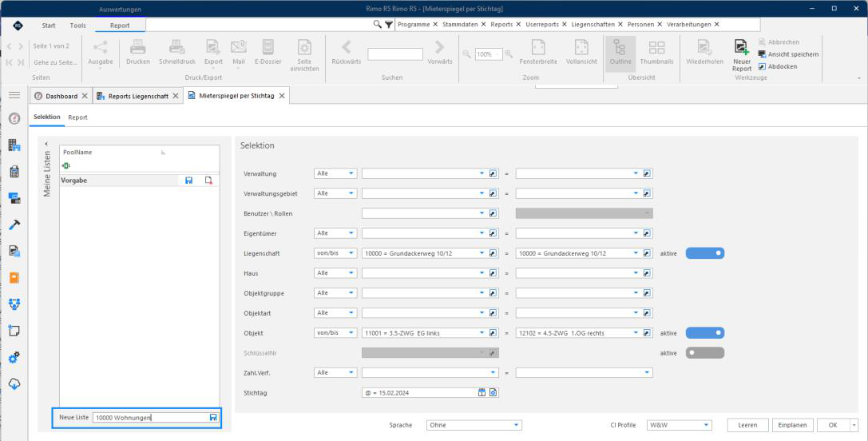Open the Tools ribbon tab
868x441 pixels.
click(x=78, y=26)
